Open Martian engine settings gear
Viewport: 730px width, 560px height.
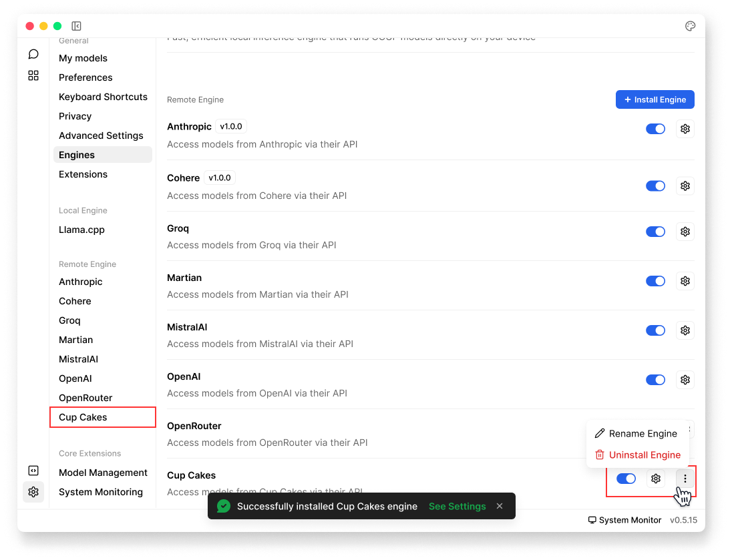685,281
